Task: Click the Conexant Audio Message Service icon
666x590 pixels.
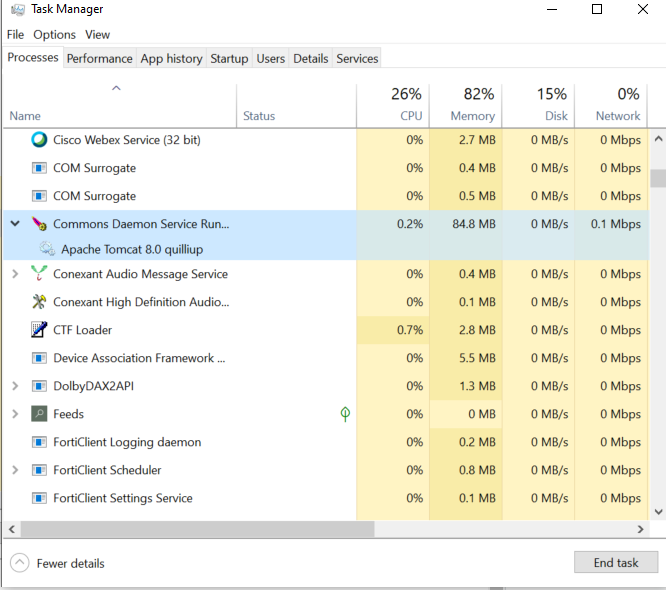Action: [x=39, y=274]
